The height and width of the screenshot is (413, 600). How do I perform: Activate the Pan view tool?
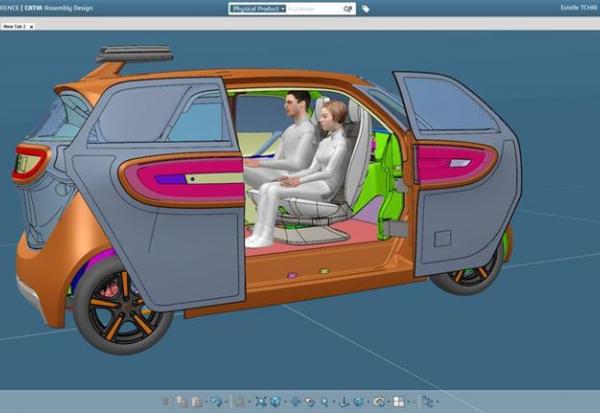tap(294, 401)
